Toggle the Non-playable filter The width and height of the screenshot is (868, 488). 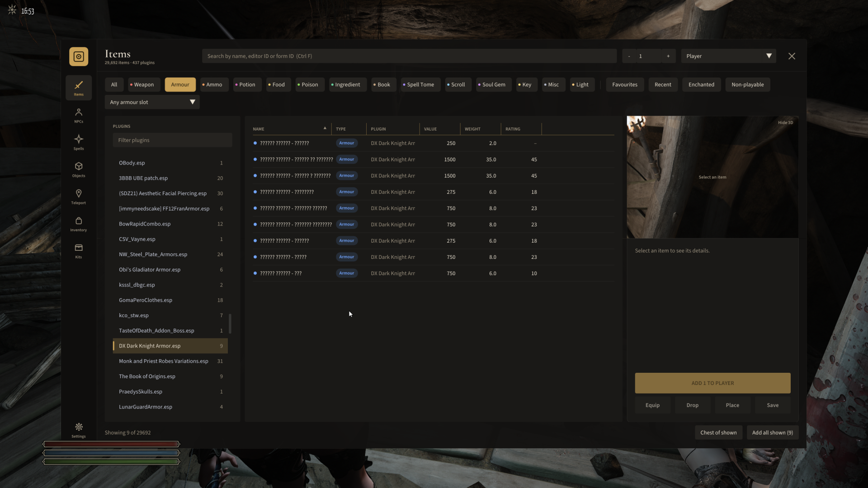pyautogui.click(x=747, y=84)
